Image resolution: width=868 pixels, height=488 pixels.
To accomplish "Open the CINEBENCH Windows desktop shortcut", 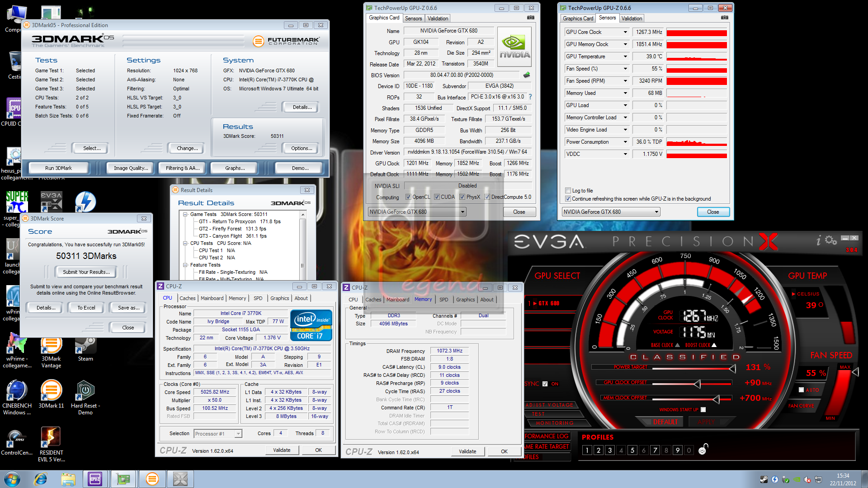I will coord(17,398).
